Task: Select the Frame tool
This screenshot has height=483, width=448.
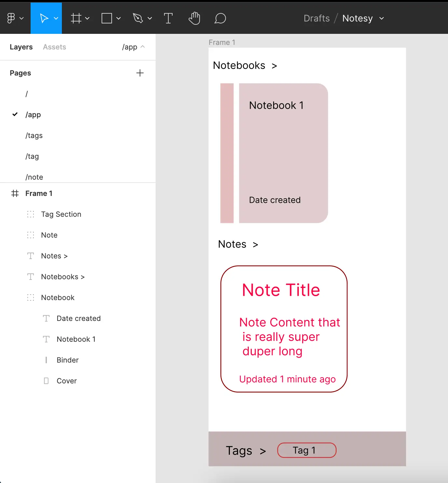Action: coord(76,18)
